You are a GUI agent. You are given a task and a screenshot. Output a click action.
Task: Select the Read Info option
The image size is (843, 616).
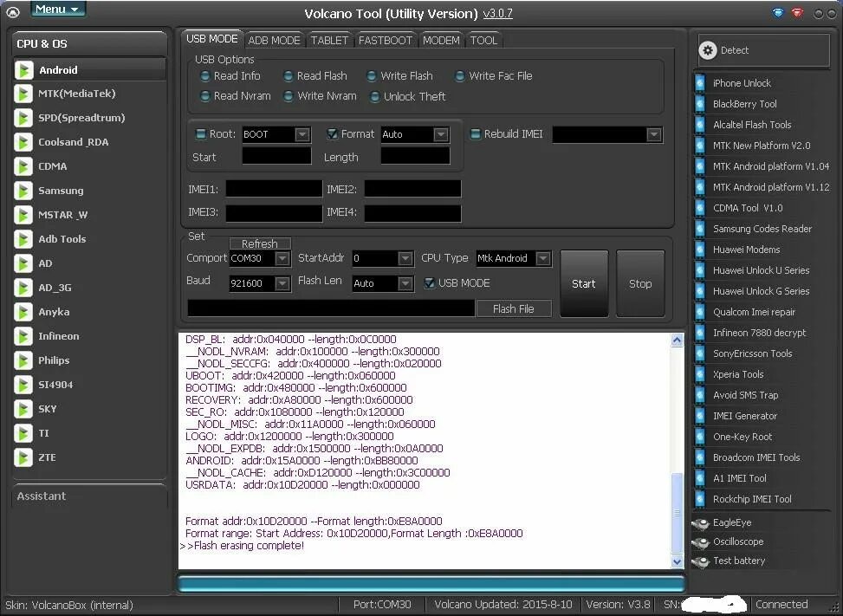(x=204, y=76)
